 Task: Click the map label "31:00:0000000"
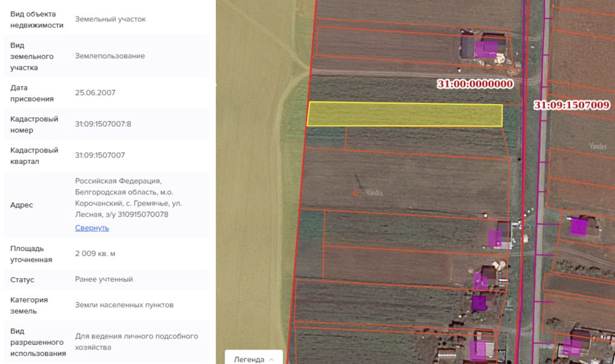475,84
